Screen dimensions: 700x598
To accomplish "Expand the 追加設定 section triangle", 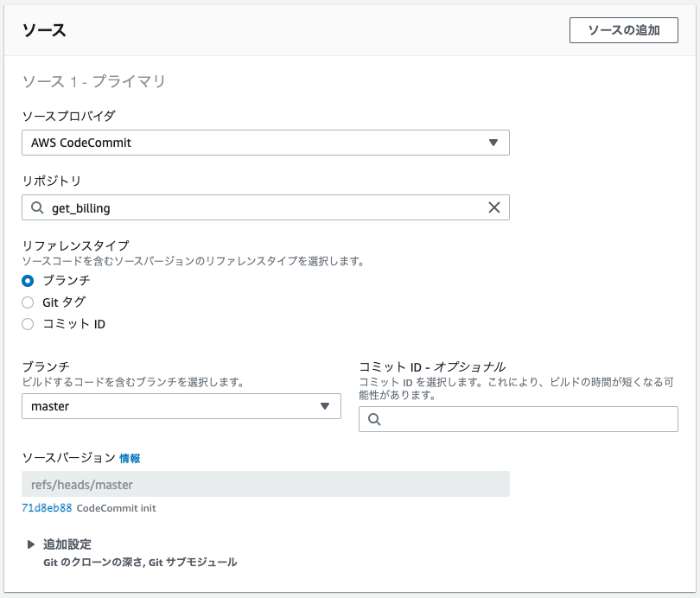I will [31, 544].
